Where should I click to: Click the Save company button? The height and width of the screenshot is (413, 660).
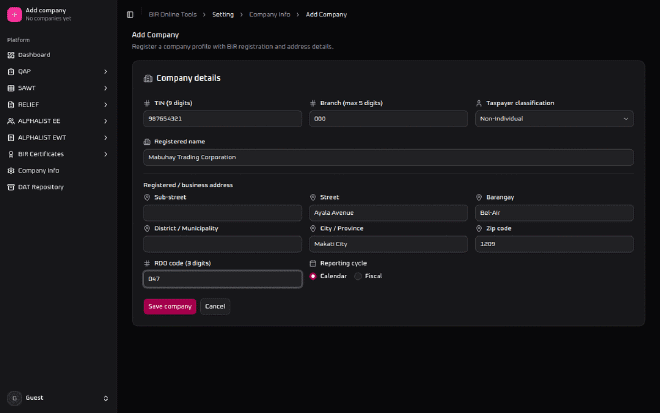click(170, 306)
